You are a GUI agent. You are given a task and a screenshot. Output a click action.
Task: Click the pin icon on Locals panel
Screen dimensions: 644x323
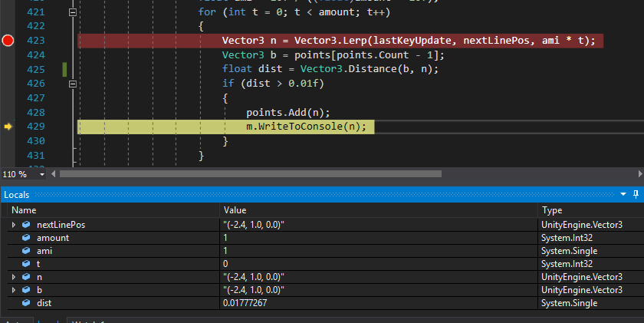point(635,195)
